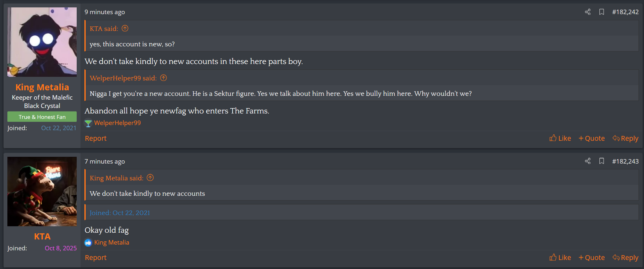The image size is (644, 269).
Task: Click share icon on post #182,242
Action: (x=588, y=12)
